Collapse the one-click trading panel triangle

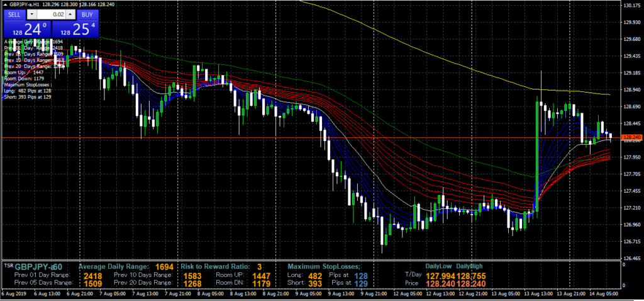coord(4,5)
